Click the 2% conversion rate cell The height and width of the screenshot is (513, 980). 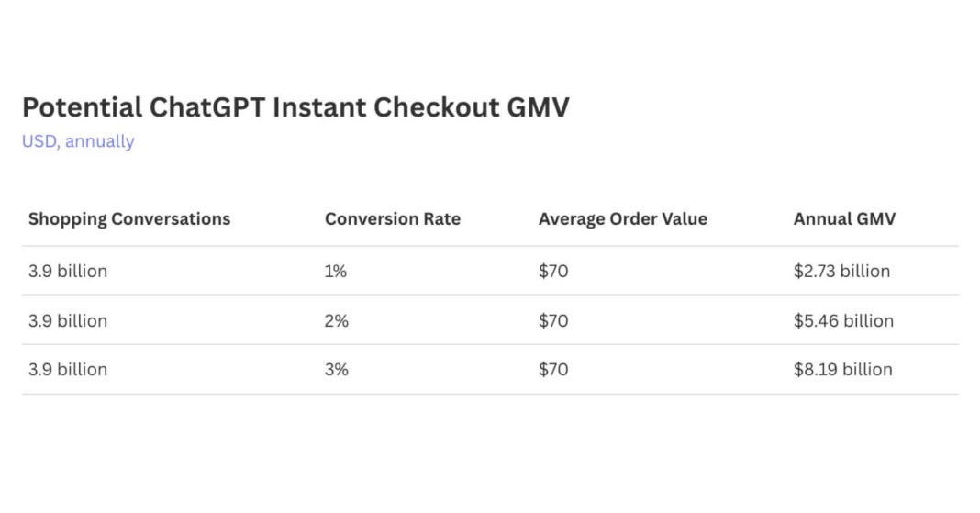[337, 321]
